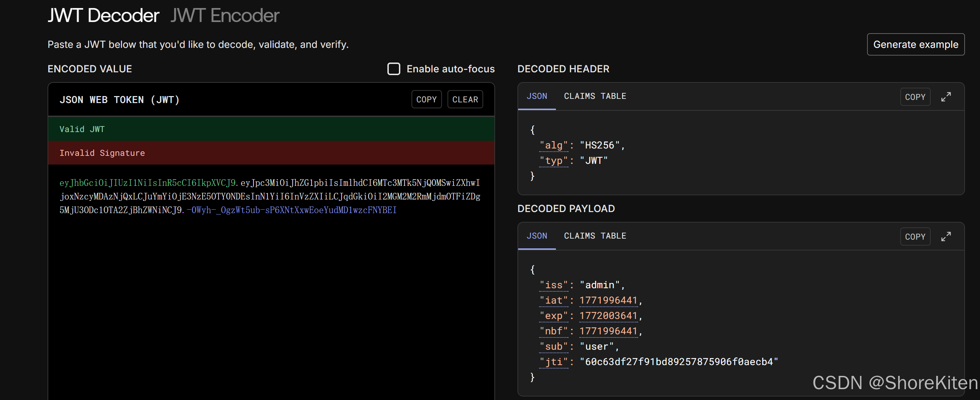Select JSON tab in decoded payload
This screenshot has width=980, height=400.
pos(536,236)
